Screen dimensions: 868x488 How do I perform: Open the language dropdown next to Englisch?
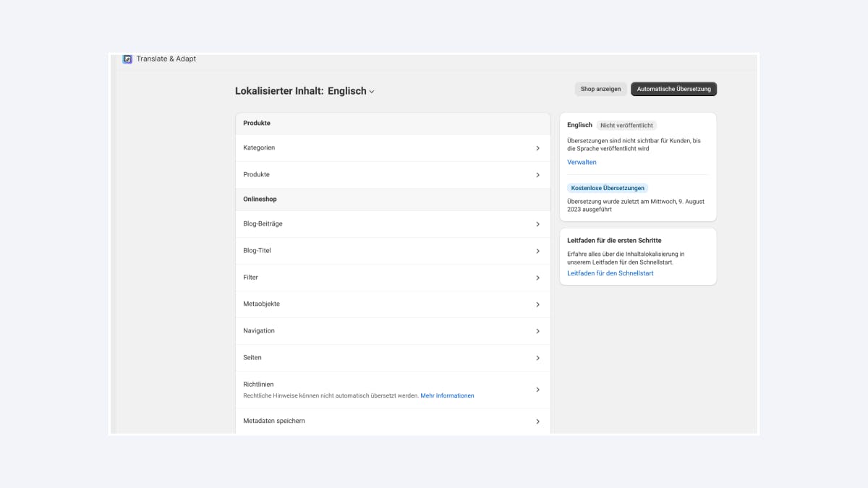(x=372, y=92)
